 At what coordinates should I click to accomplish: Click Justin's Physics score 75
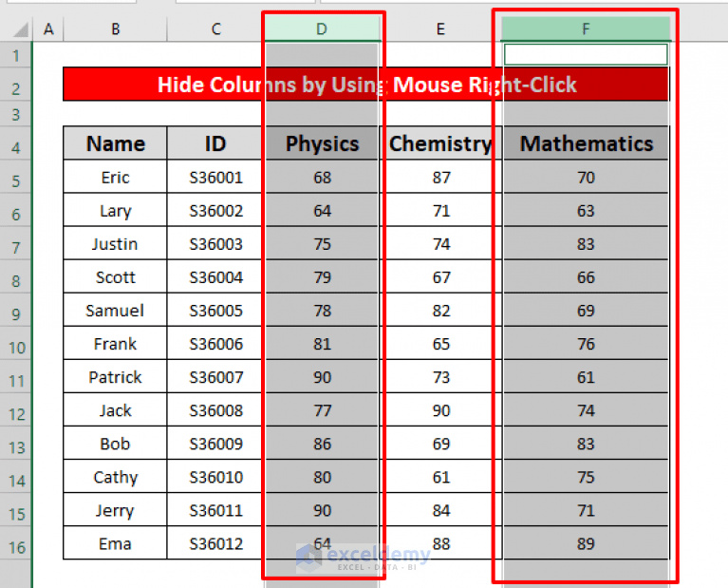click(x=322, y=243)
